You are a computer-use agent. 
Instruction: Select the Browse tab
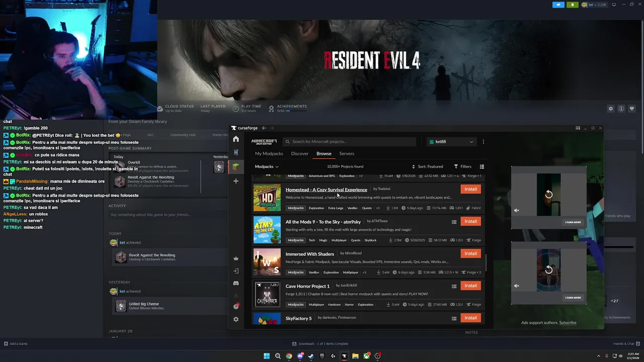[x=324, y=153]
